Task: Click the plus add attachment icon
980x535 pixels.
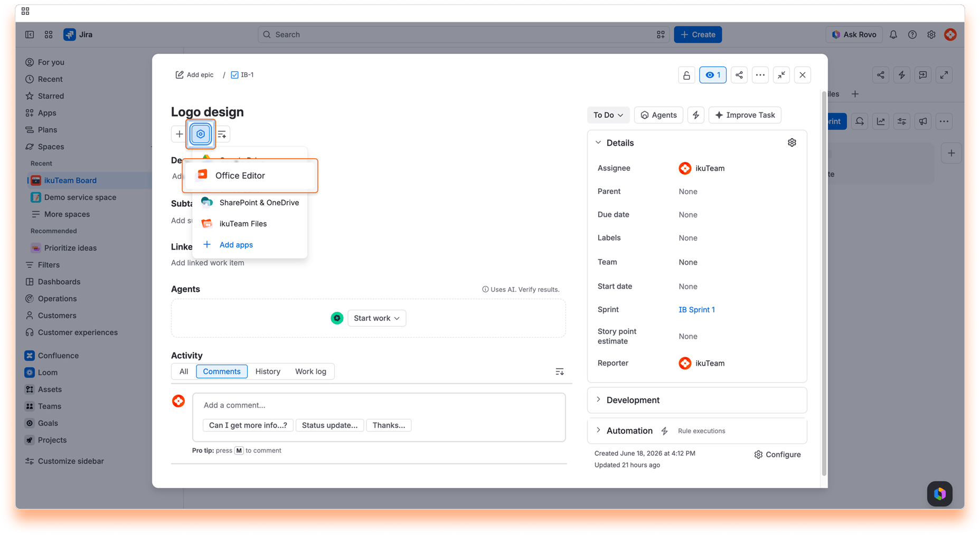Action: [180, 134]
